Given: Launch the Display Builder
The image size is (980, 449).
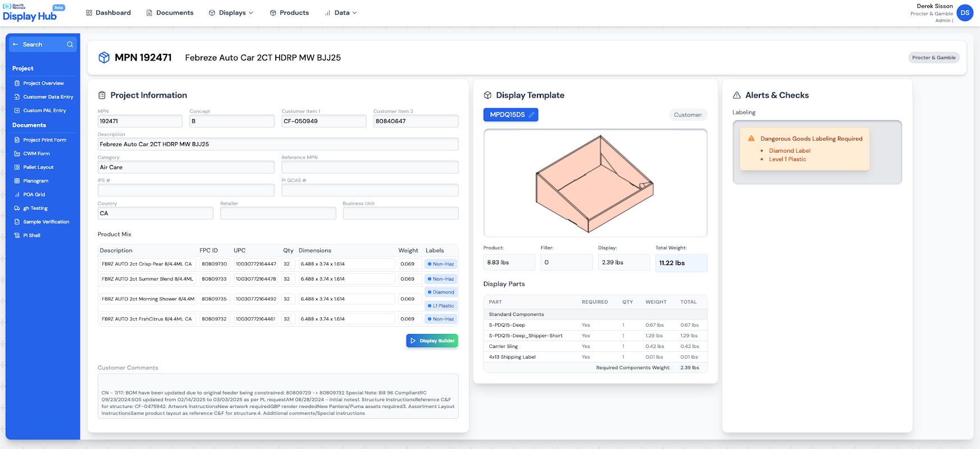Looking at the screenshot, I should (x=432, y=341).
